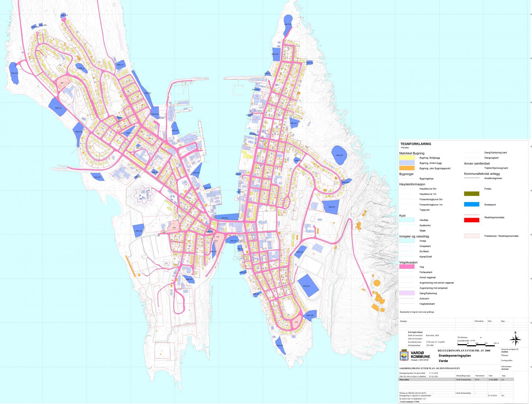This screenshot has width=532, height=404.
Task: Click the Snødeponeringsplan plan title
Action: (x=455, y=356)
